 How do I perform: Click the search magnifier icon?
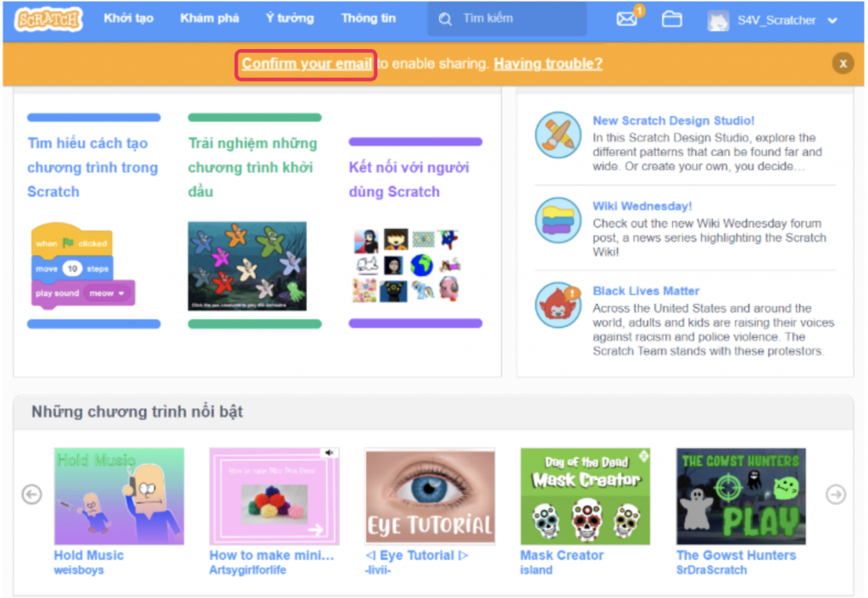(444, 19)
